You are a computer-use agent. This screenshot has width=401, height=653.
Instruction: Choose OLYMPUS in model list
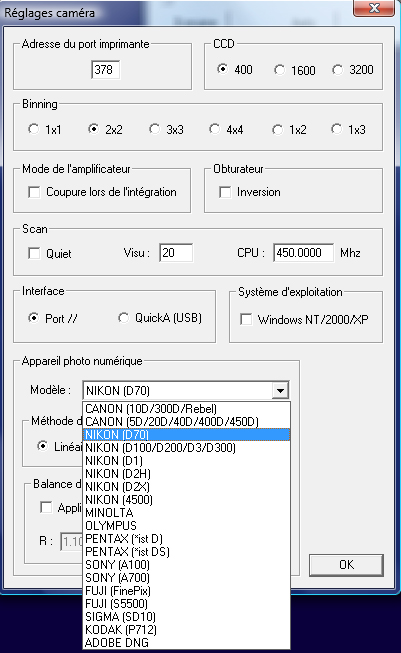(x=187, y=526)
